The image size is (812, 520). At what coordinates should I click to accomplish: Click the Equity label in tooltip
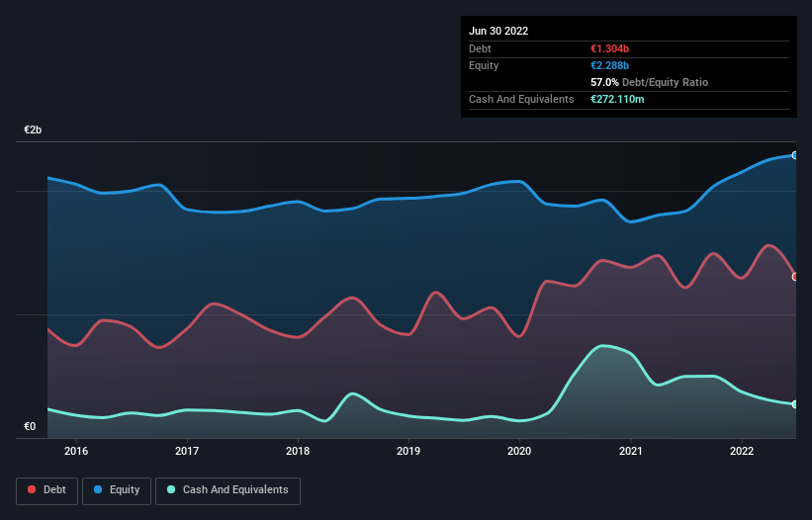point(484,65)
